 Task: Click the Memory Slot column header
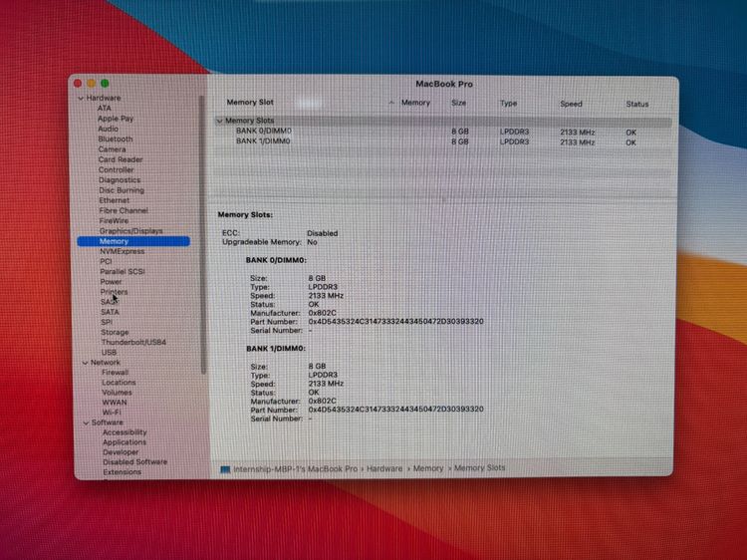pyautogui.click(x=250, y=102)
